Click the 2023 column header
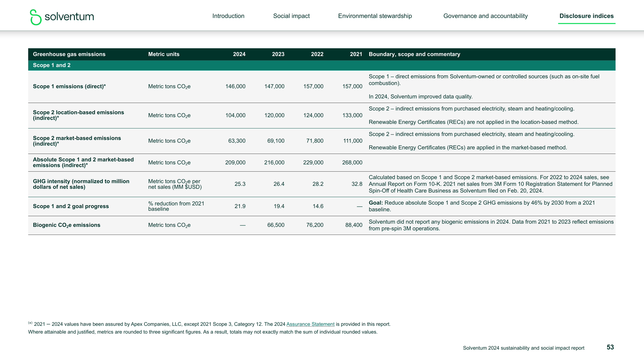The width and height of the screenshot is (644, 362). coord(278,54)
